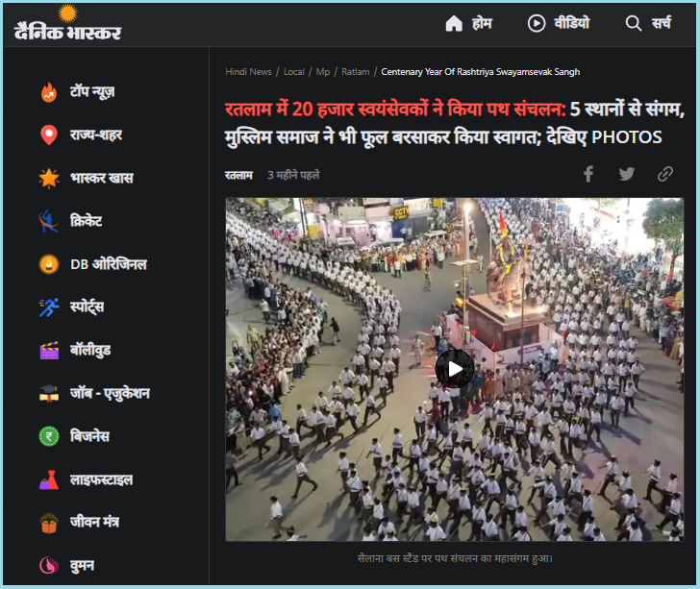This screenshot has width=700, height=589.
Task: Open बिजनेस rupee icon
Action: click(x=49, y=436)
